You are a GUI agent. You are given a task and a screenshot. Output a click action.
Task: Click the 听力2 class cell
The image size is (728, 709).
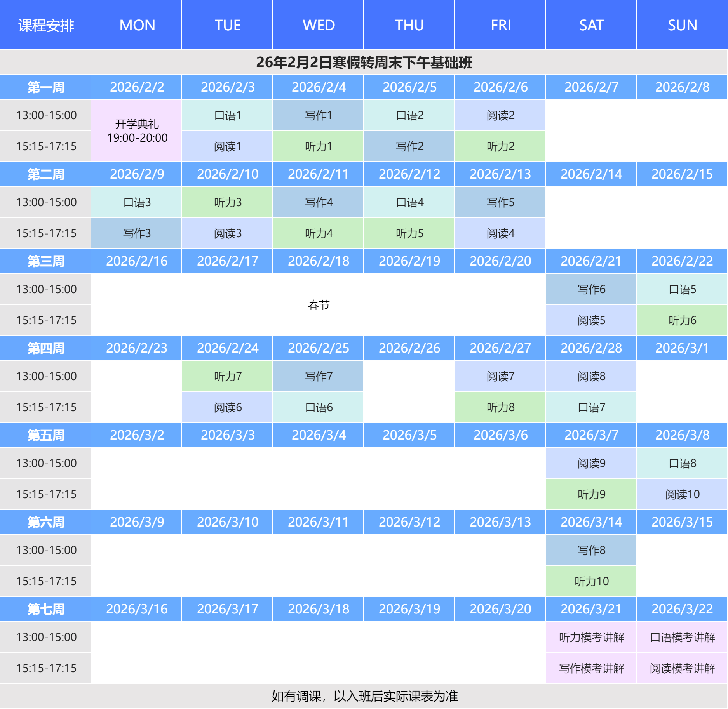[500, 146]
